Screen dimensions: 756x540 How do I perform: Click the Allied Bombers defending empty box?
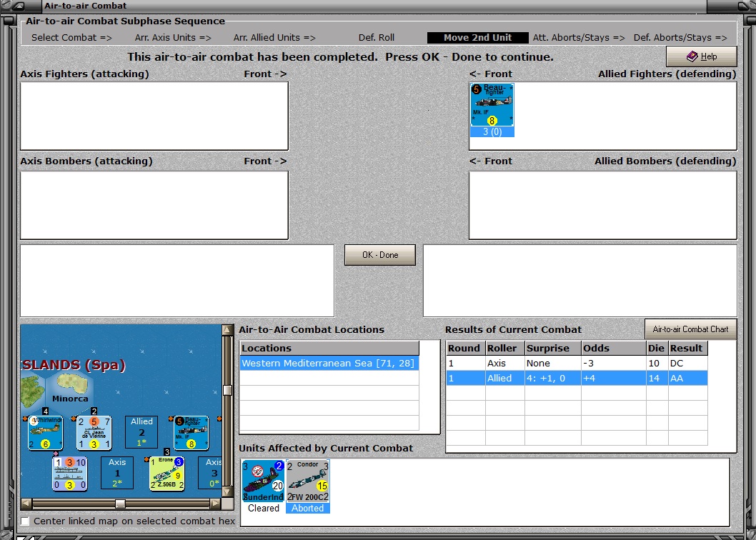[602, 205]
